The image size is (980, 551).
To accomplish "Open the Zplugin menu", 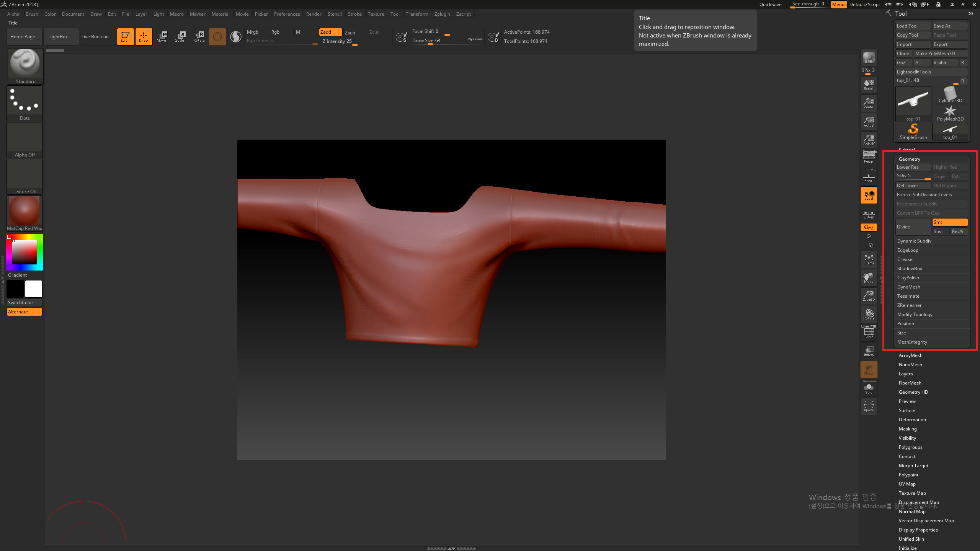I will pyautogui.click(x=442, y=14).
